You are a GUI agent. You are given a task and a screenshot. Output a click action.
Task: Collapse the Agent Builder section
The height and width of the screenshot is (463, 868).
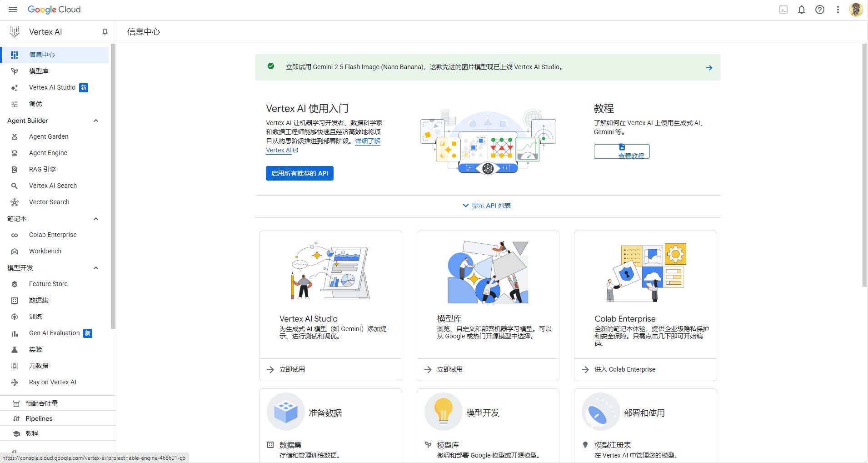click(96, 121)
